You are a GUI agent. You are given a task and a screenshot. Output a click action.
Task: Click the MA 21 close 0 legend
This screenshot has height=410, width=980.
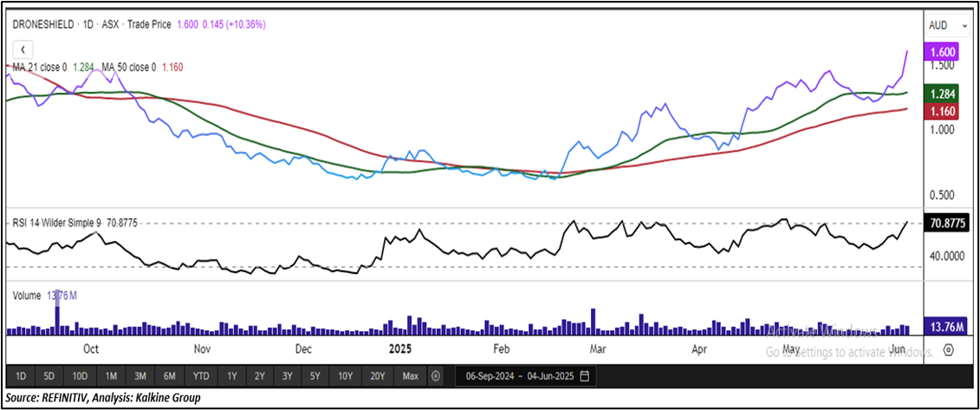[x=41, y=67]
